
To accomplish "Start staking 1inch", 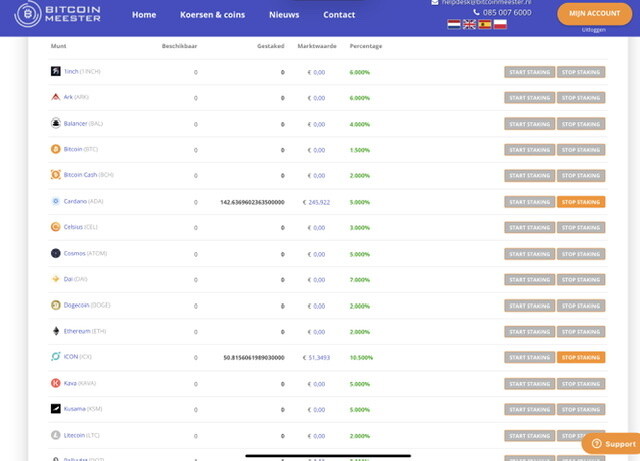I will [x=529, y=72].
